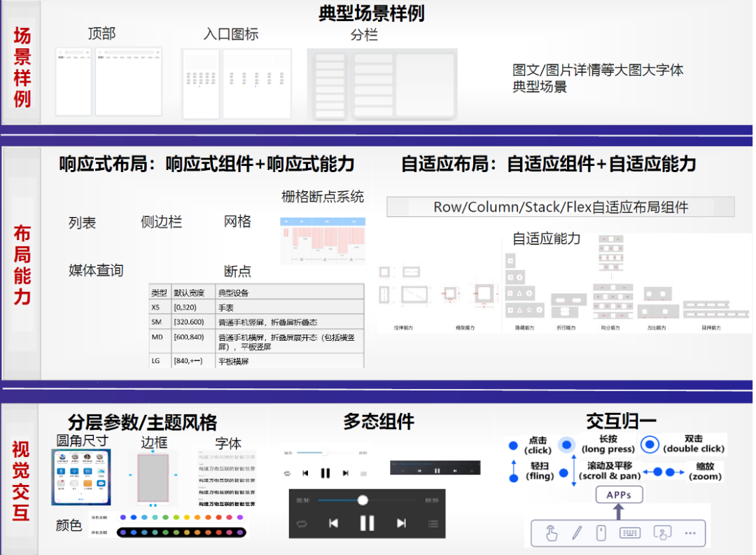Image resolution: width=756 pixels, height=555 pixels.
Task: Click the 媒体查询 label
Action: (x=96, y=271)
